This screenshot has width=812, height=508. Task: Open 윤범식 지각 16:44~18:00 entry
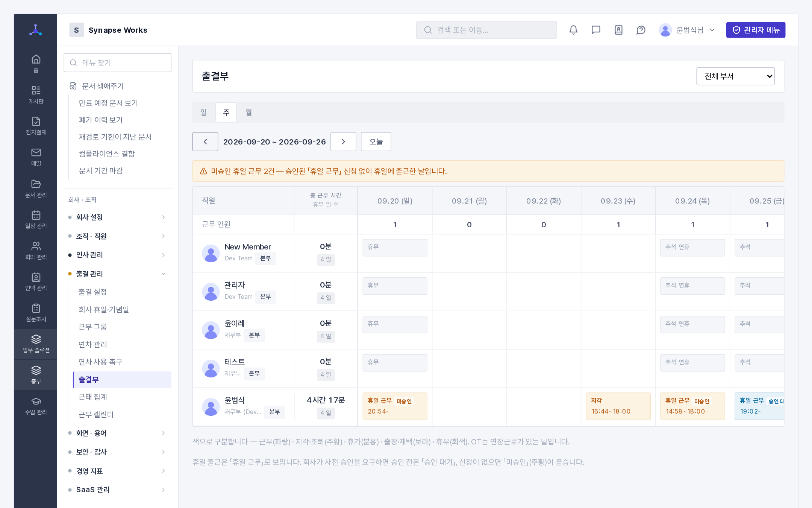(x=618, y=406)
